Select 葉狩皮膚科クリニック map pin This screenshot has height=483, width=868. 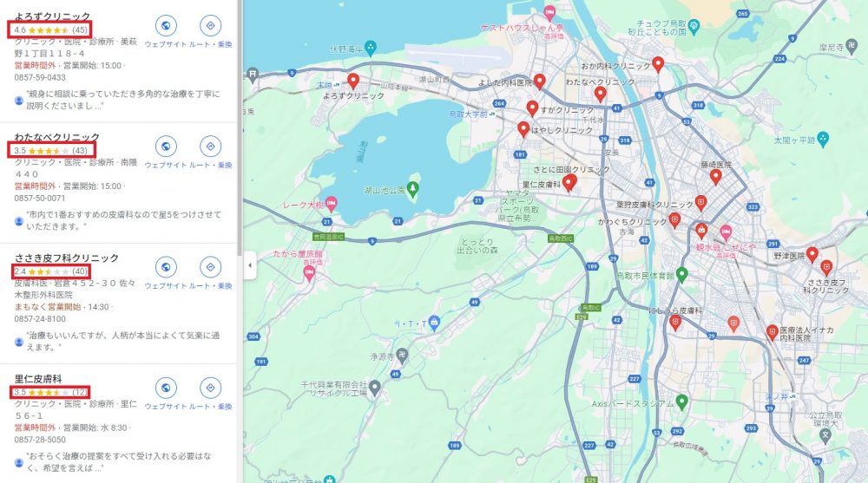click(x=700, y=203)
